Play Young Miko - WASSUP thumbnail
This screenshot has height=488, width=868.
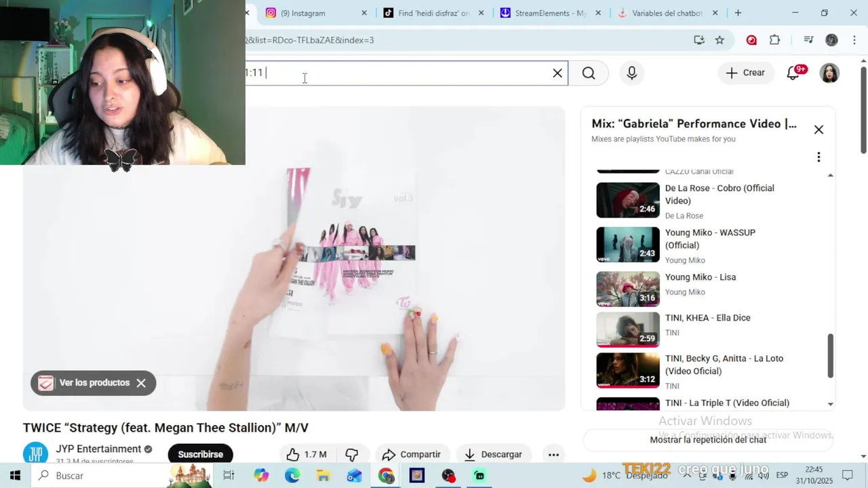pos(628,244)
